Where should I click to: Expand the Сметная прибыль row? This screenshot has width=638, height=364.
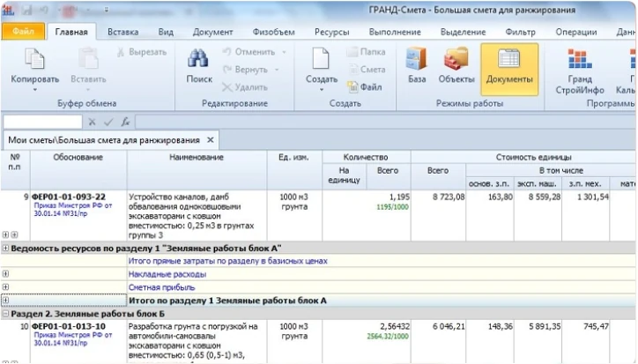coord(5,286)
